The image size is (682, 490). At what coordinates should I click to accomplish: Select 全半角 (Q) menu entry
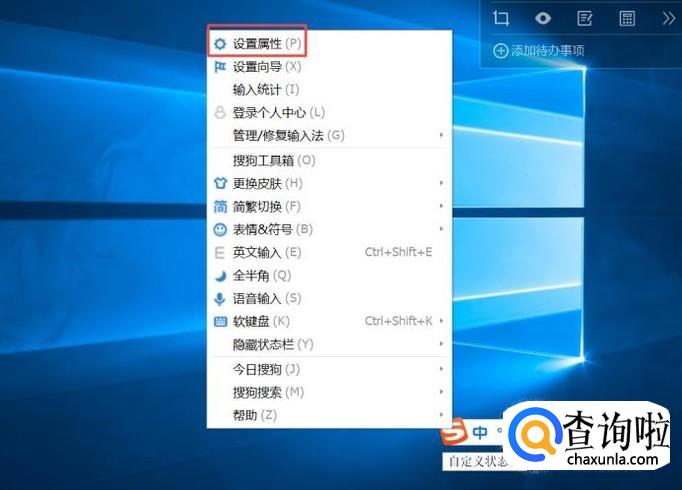(329, 276)
